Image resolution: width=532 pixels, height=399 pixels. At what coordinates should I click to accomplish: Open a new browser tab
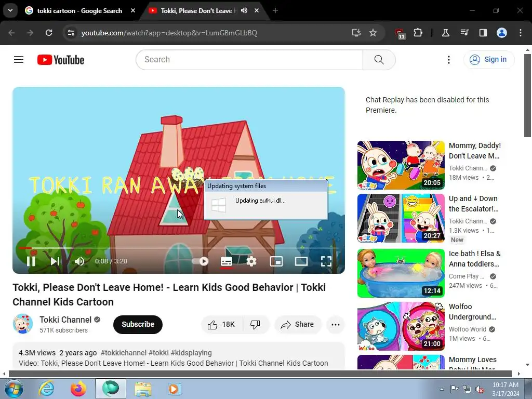tap(275, 10)
